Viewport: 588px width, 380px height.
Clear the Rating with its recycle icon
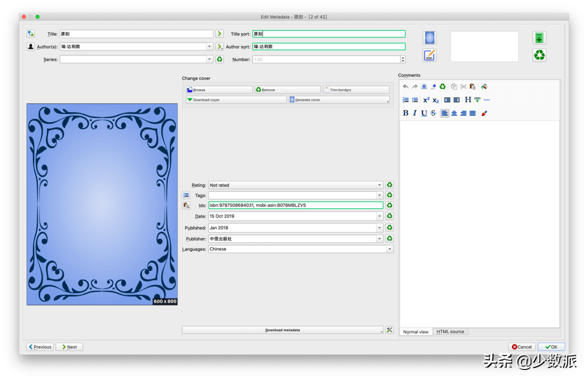click(390, 185)
